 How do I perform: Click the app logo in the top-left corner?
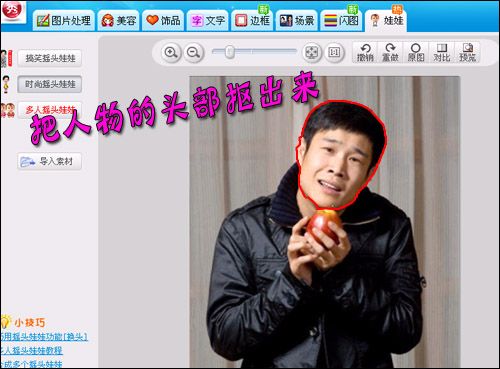(x=12, y=11)
